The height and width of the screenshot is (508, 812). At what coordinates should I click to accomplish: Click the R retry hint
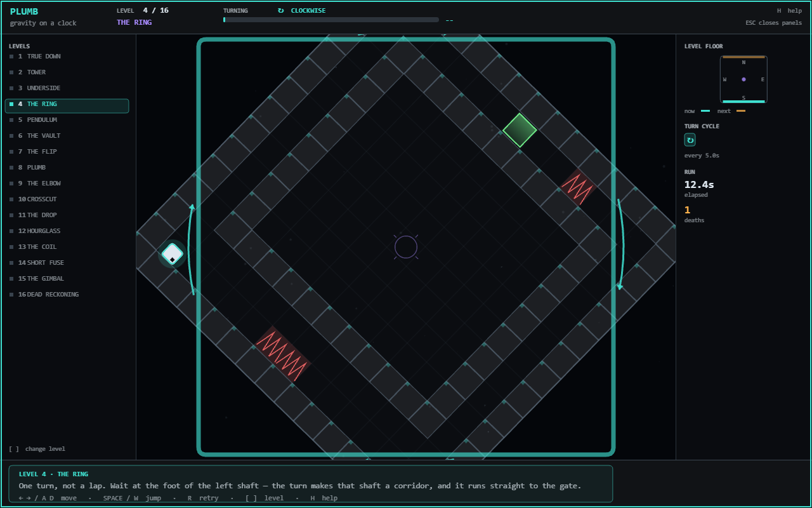pos(202,498)
